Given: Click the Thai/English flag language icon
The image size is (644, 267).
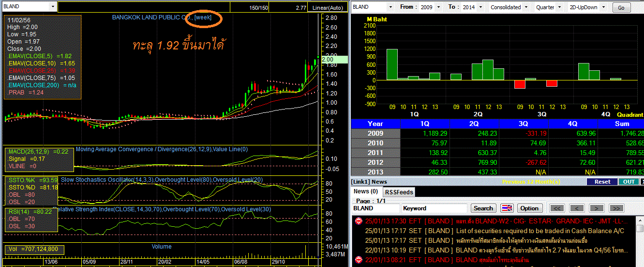Looking at the screenshot, I should click(507, 208).
